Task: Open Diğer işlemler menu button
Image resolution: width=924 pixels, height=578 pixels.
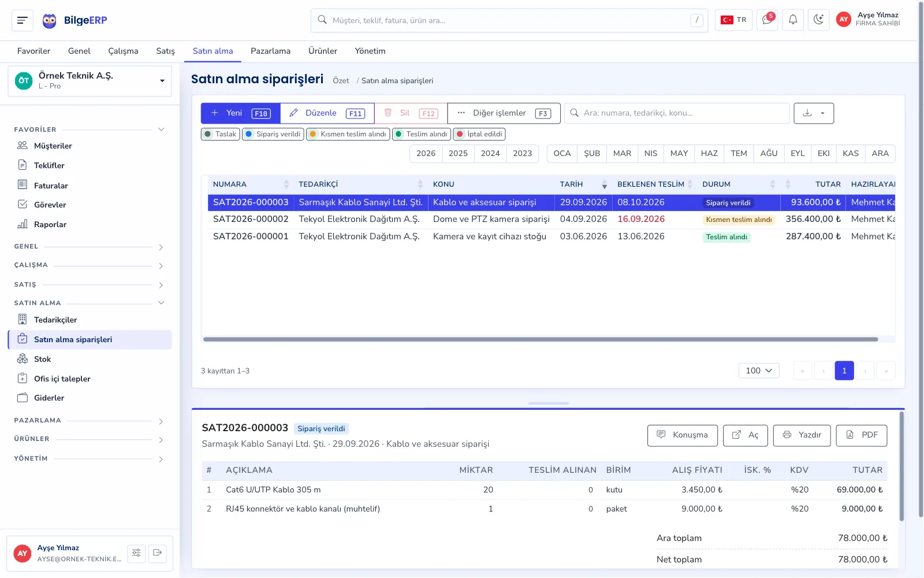Action: pyautogui.click(x=504, y=113)
